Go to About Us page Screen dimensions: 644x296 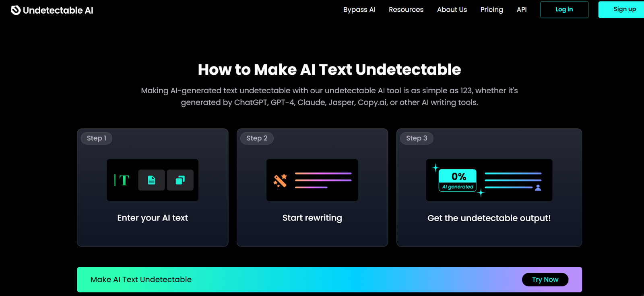tap(452, 10)
